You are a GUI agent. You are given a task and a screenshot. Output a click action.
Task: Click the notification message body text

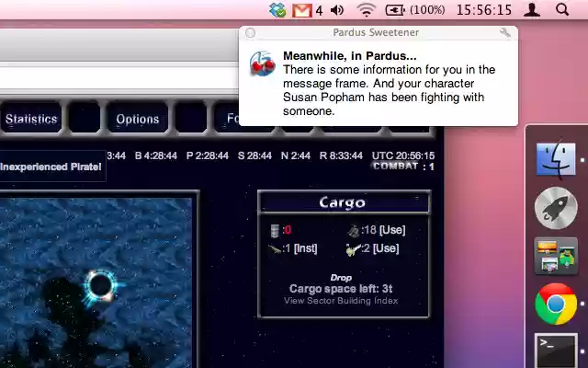(390, 90)
